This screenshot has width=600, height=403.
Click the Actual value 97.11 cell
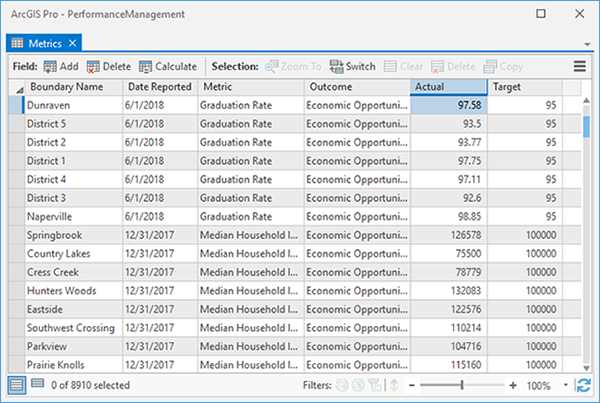[x=448, y=179]
